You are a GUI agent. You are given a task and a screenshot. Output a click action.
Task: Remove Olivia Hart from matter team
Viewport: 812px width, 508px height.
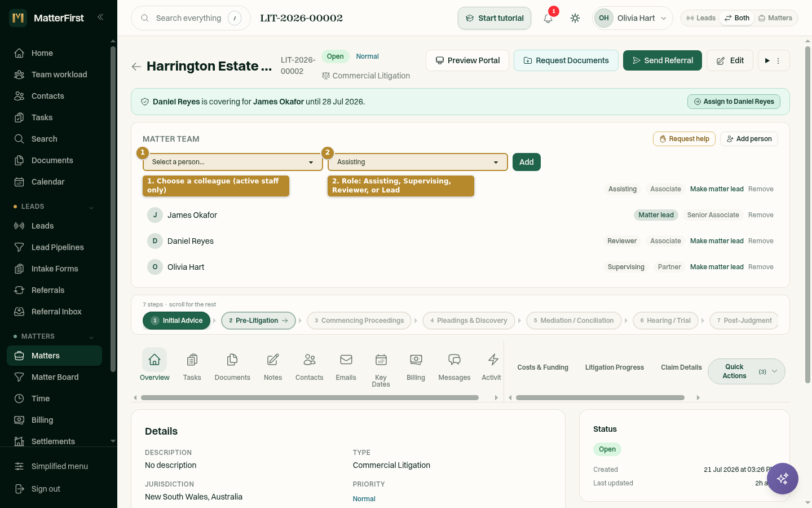point(761,267)
